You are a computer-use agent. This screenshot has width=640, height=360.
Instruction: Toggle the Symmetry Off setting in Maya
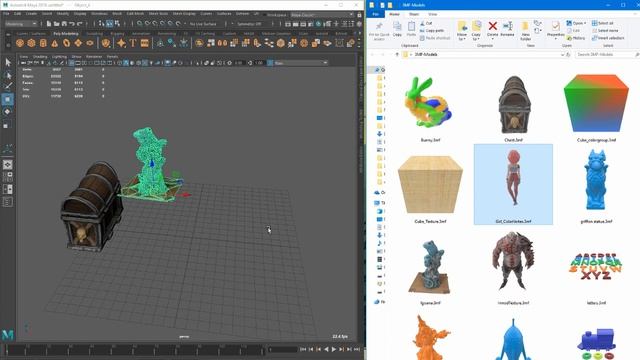pos(249,24)
